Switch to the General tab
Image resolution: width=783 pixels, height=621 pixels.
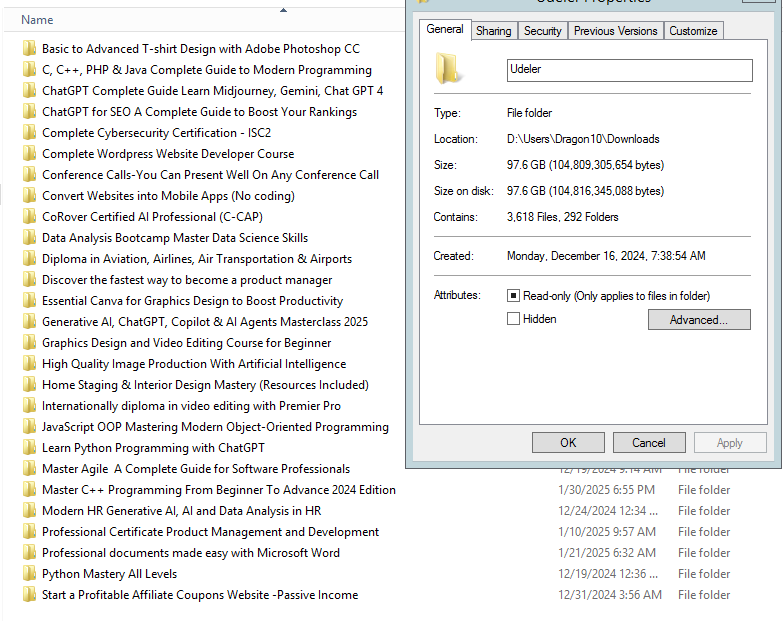pos(444,29)
